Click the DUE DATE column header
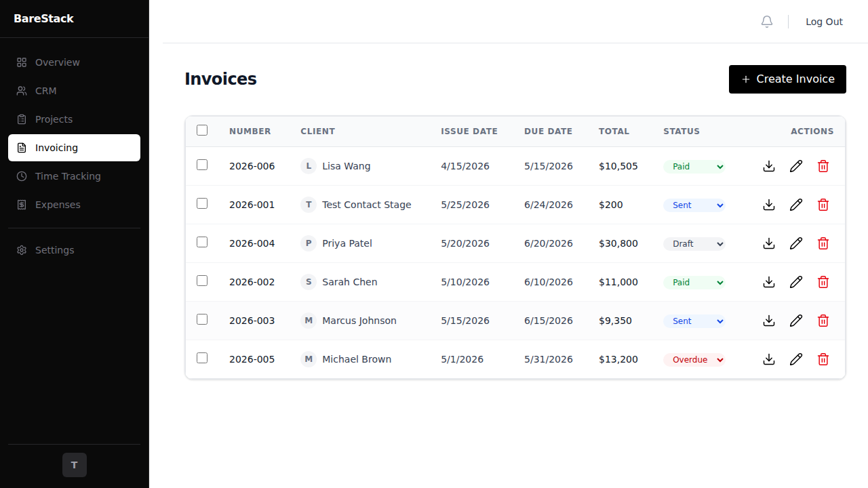Viewport: 868px width, 488px height. [548, 131]
